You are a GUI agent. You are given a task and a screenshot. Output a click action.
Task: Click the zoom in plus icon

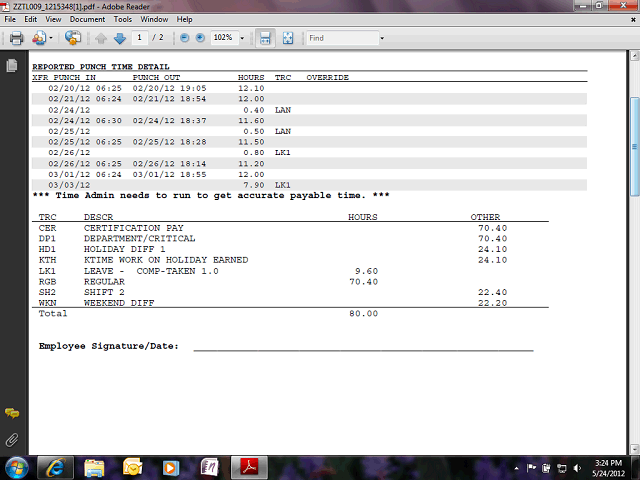[200, 38]
